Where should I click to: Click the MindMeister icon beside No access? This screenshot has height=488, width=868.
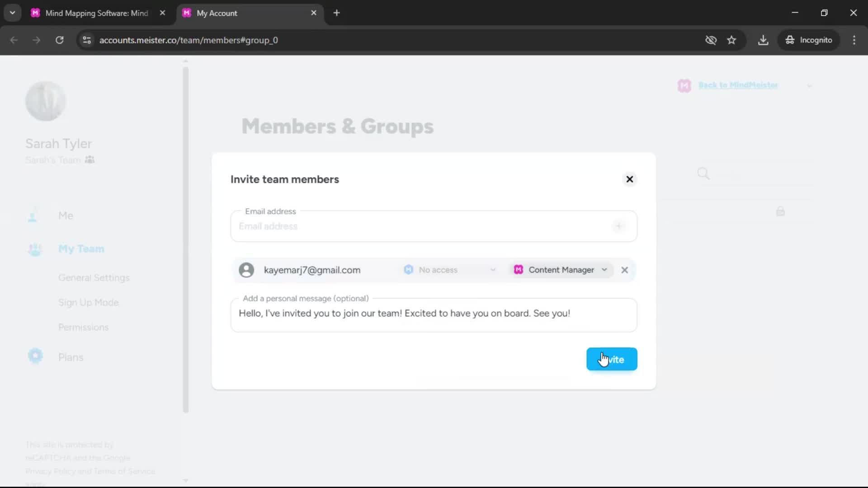[x=409, y=270]
